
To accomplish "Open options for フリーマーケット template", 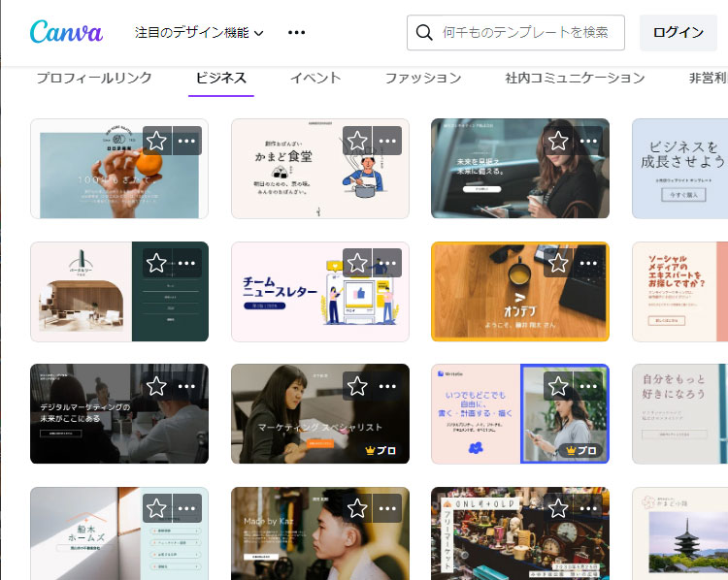I will 588,508.
